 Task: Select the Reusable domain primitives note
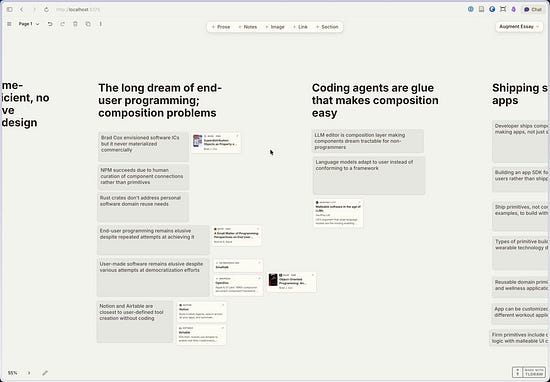521,287
